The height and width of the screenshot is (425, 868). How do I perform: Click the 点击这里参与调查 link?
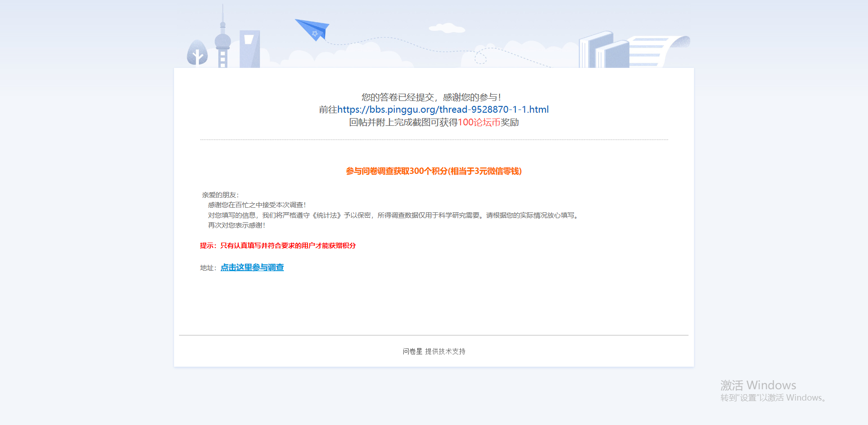click(252, 267)
